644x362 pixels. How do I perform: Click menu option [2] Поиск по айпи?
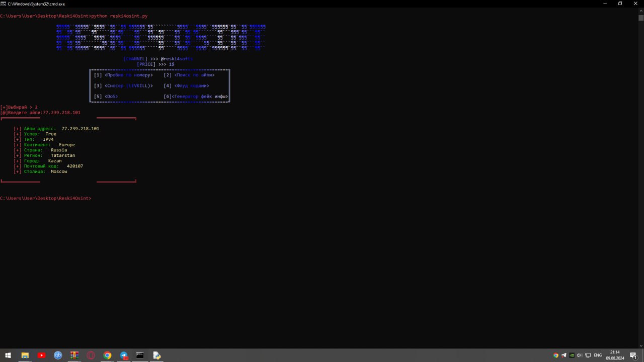tap(189, 75)
